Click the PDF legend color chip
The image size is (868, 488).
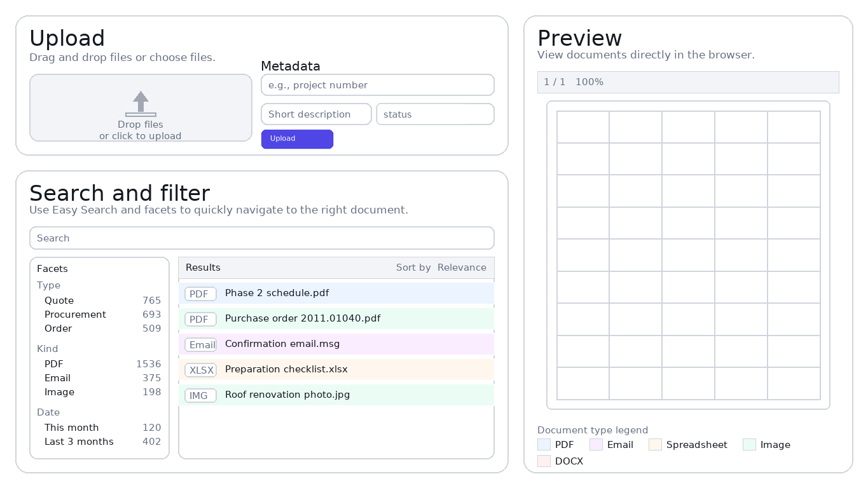544,444
